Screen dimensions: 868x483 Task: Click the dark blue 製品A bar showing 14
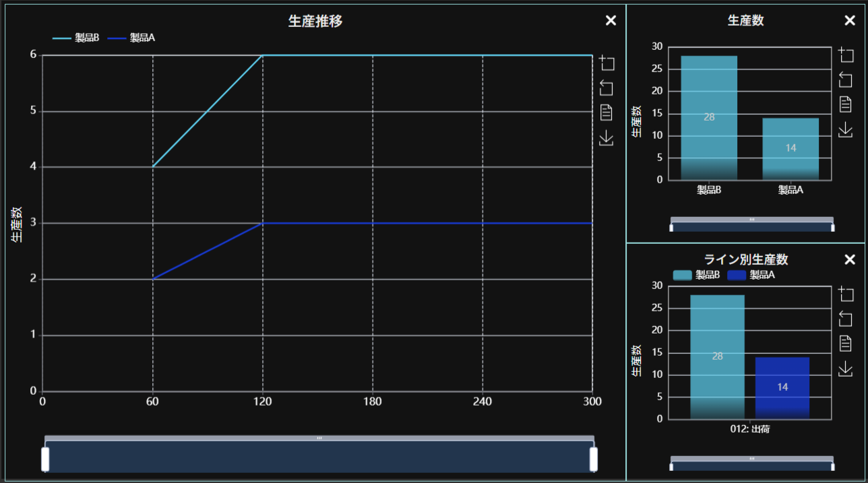tap(782, 387)
